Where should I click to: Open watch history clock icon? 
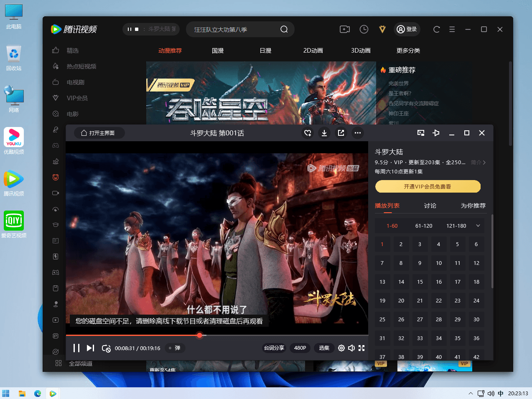pyautogui.click(x=364, y=29)
